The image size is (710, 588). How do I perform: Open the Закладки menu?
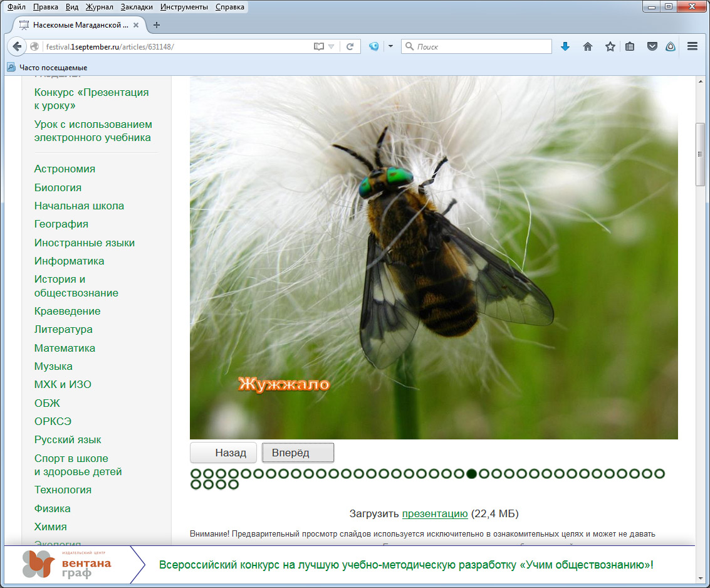[x=137, y=7]
